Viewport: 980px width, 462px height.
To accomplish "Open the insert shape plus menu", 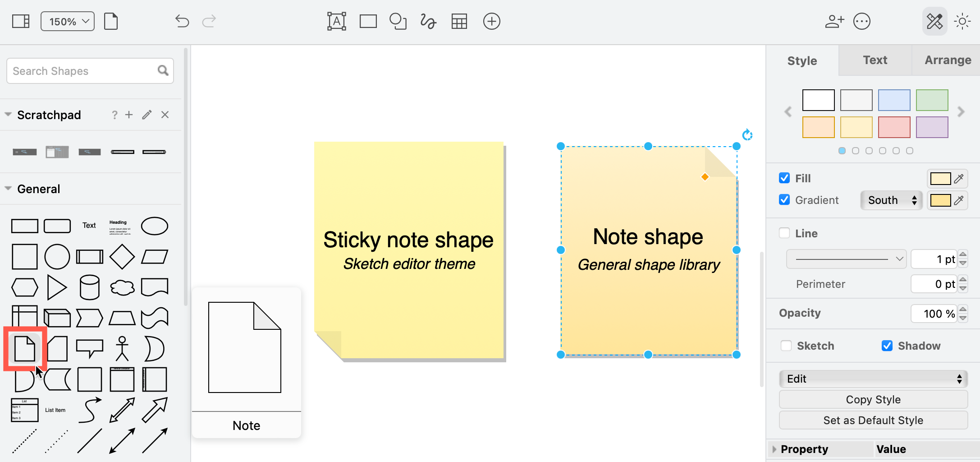I will (492, 21).
